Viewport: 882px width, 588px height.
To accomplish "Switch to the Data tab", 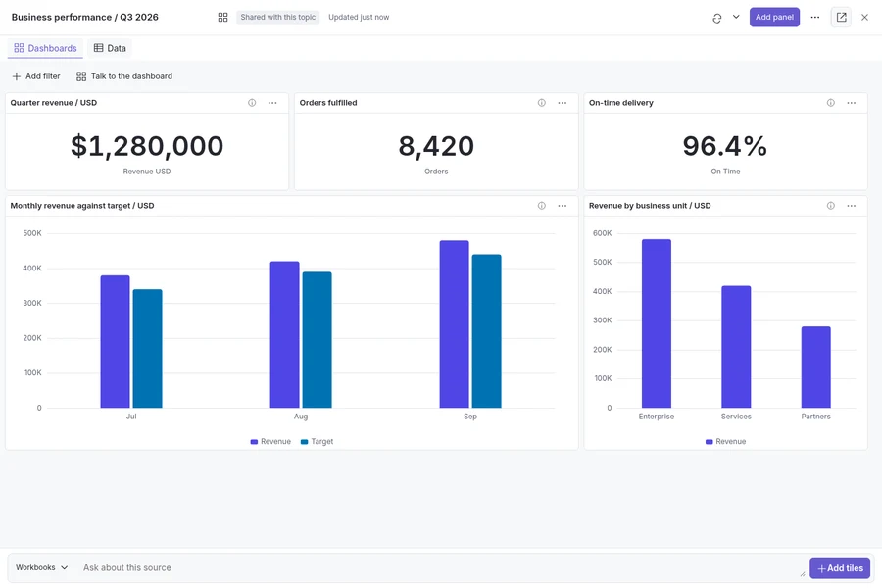I will pyautogui.click(x=110, y=48).
